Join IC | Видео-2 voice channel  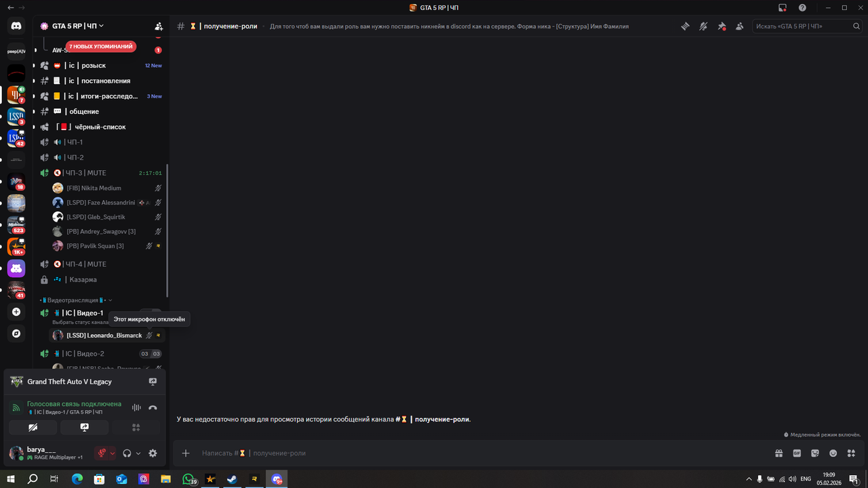pyautogui.click(x=100, y=354)
